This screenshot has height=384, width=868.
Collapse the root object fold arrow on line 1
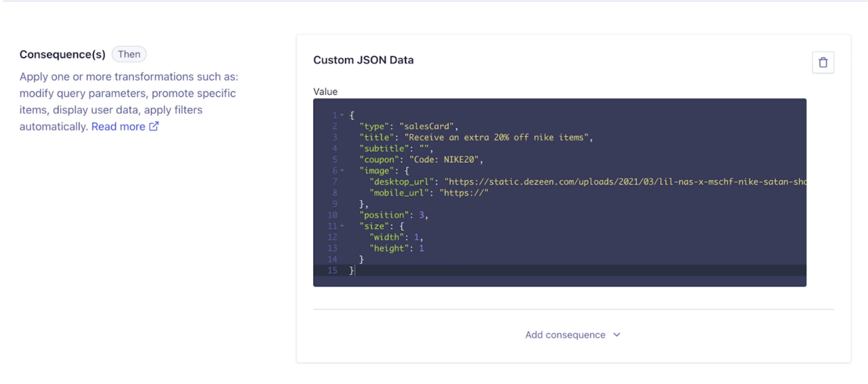[342, 115]
